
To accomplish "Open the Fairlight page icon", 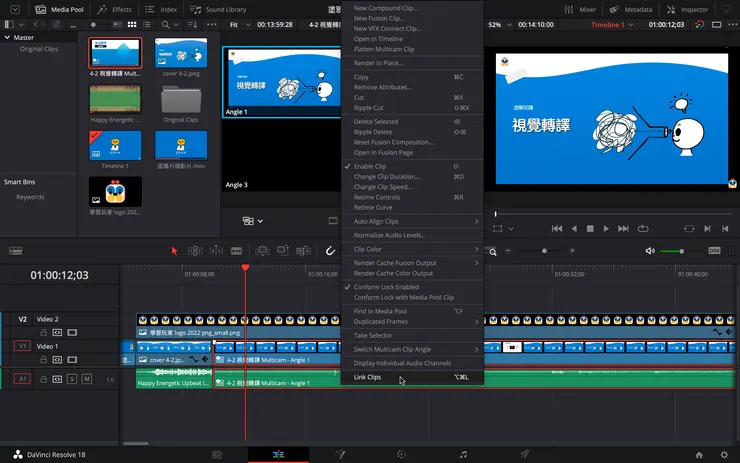I will click(x=463, y=454).
